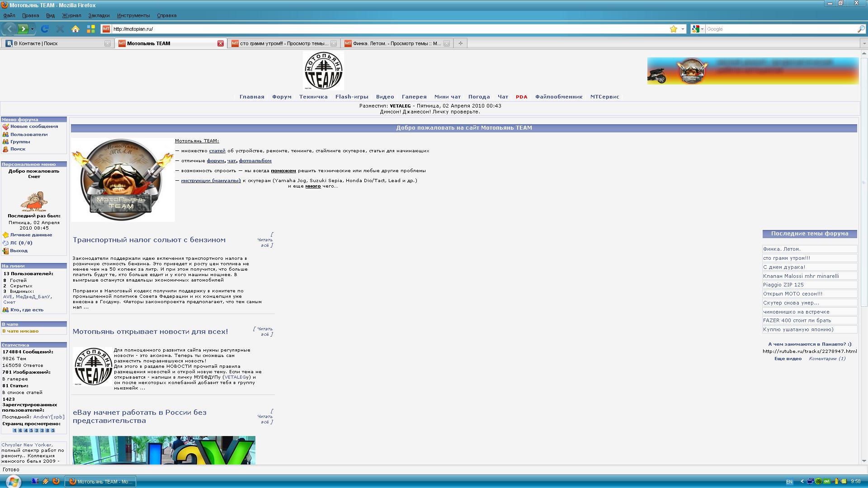The width and height of the screenshot is (868, 488).
Task: Open the 'инструкции (мануалы)' link
Action: point(211,181)
